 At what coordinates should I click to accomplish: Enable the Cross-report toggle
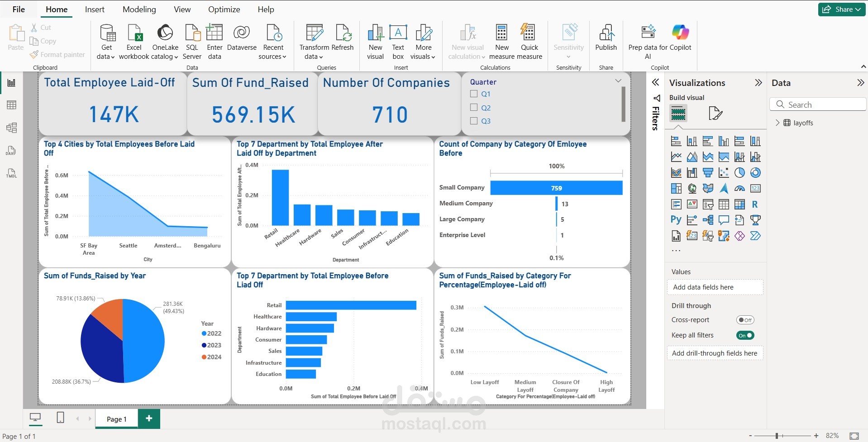[745, 320]
